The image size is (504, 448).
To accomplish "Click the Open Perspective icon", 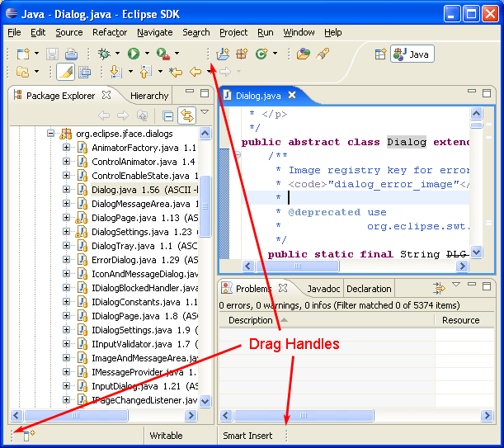I will [x=380, y=54].
